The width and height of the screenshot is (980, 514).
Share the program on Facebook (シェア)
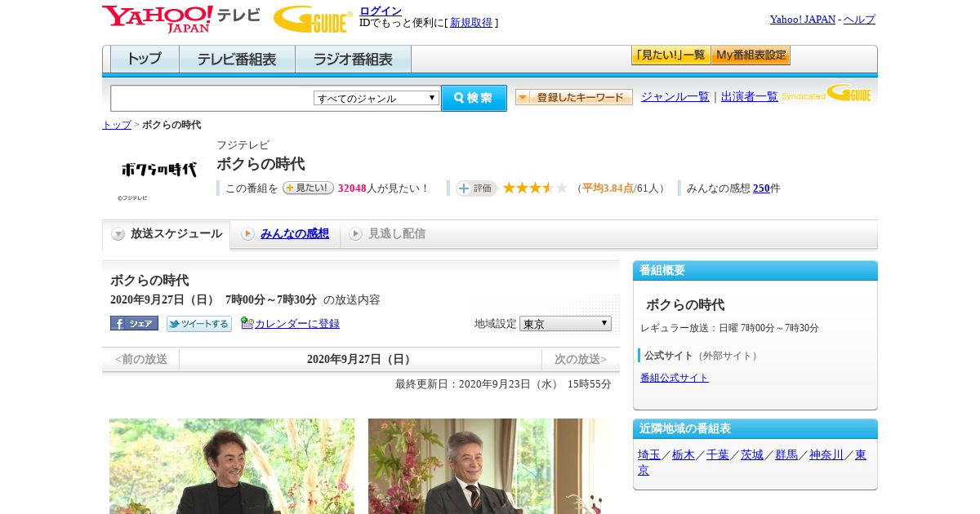tap(134, 323)
